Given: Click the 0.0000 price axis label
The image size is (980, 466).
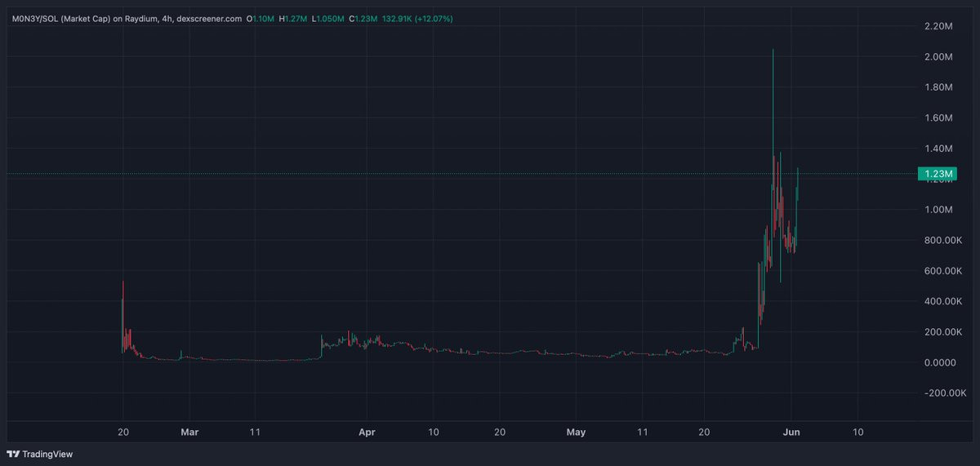Looking at the screenshot, I should [x=939, y=362].
